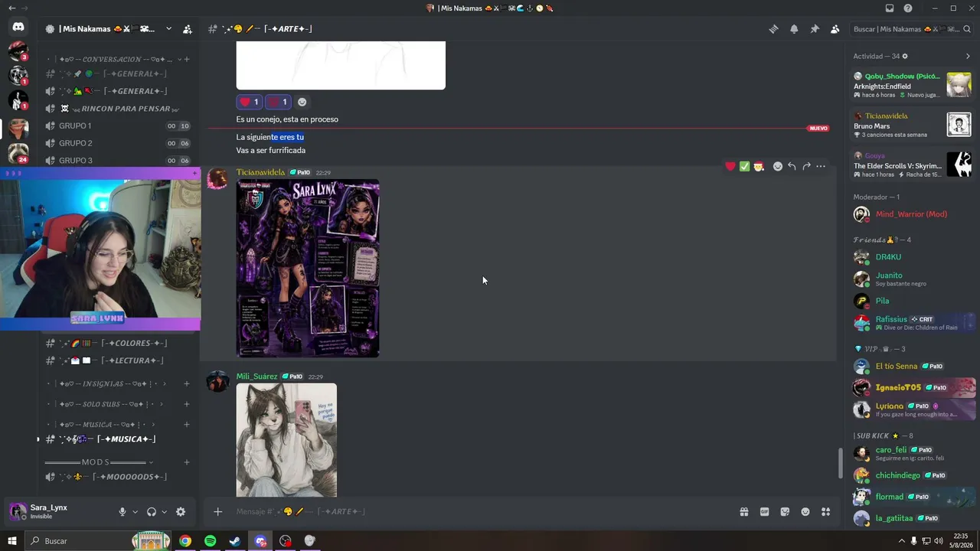980x551 pixels.
Task: Open the GIF picker
Action: 764,512
